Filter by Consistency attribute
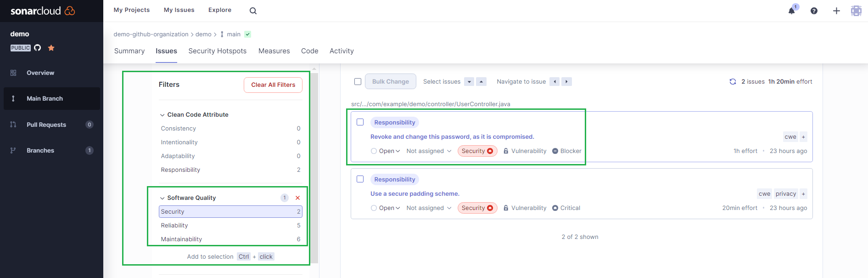This screenshot has height=278, width=868. point(230,129)
